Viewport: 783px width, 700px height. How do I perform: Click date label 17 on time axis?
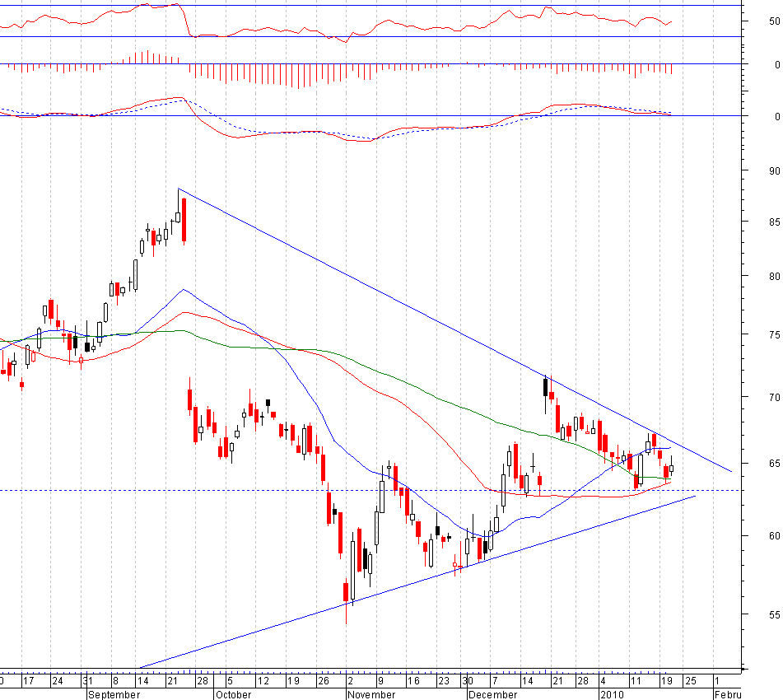tap(29, 681)
